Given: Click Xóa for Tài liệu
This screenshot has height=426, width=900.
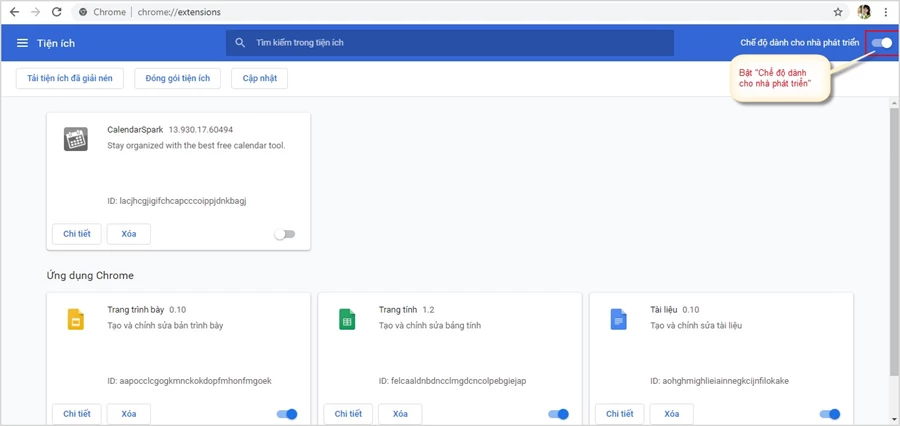Looking at the screenshot, I should 672,414.
